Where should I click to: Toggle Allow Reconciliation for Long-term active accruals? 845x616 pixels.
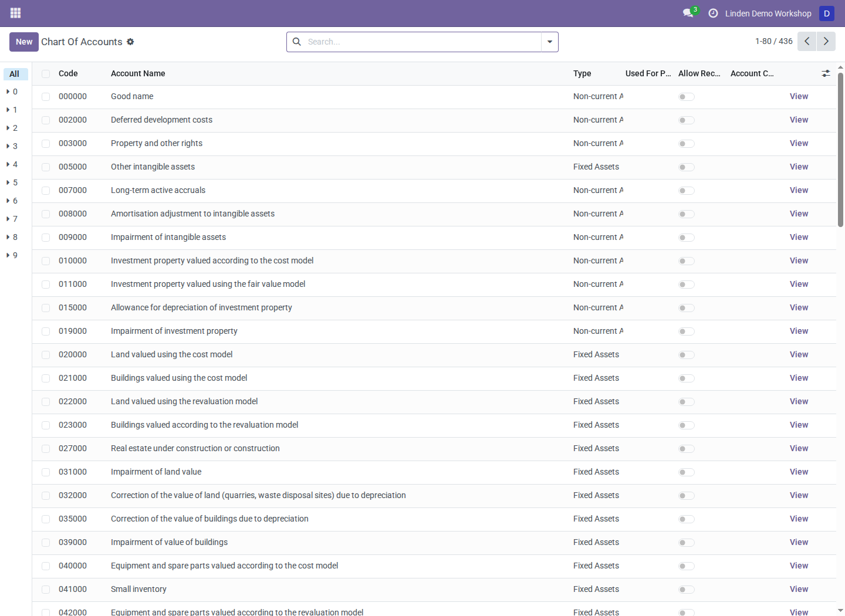coord(687,191)
